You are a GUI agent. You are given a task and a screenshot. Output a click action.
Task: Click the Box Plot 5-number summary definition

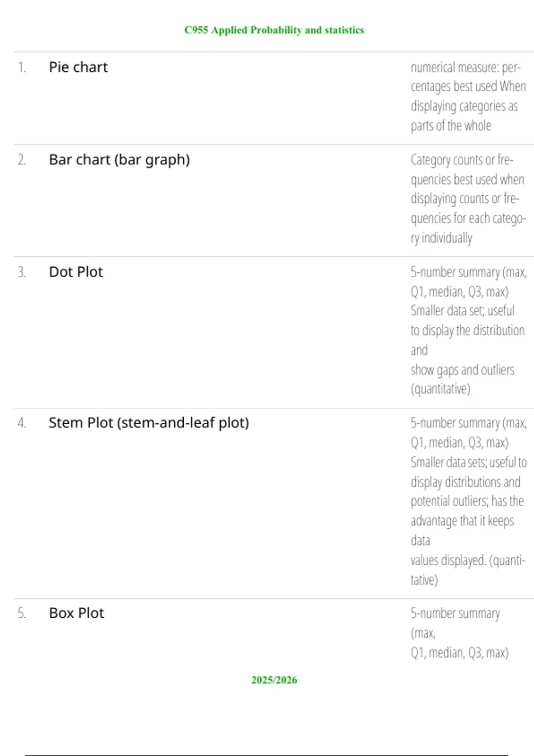coord(459,633)
